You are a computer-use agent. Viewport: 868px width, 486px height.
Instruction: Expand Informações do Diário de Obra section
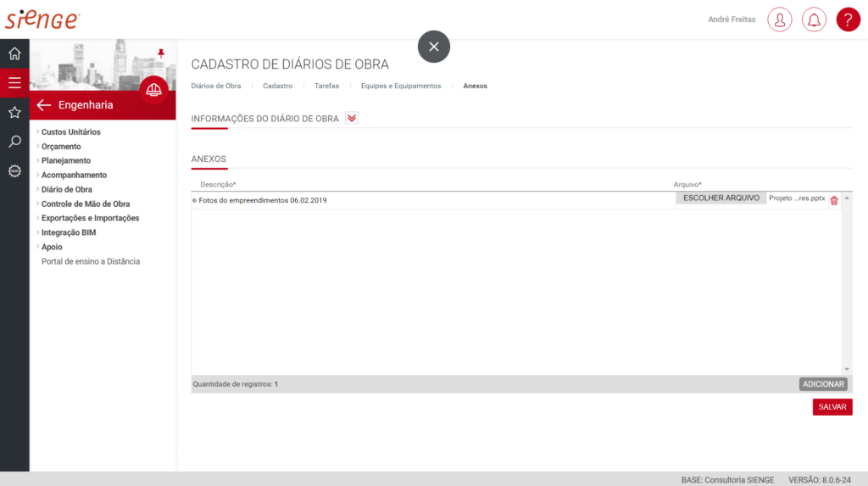352,118
